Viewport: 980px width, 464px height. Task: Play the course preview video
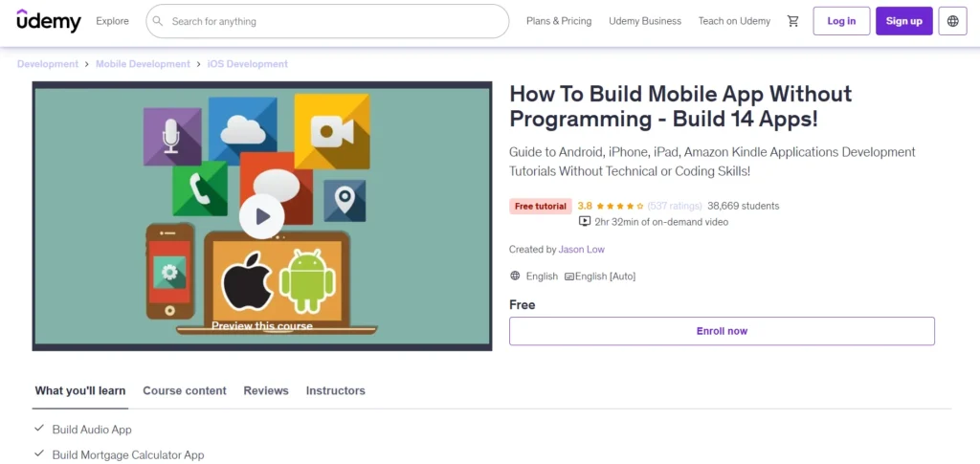pyautogui.click(x=262, y=216)
